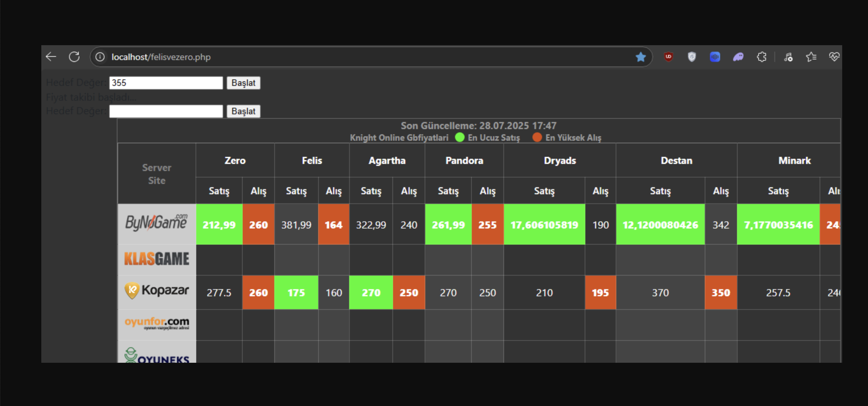Open site information icon in address bar

[100, 57]
